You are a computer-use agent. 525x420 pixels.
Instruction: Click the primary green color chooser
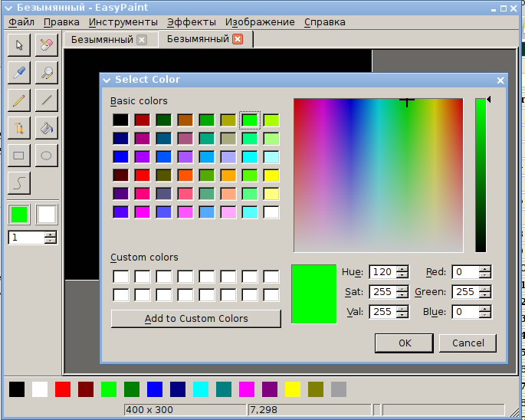(x=19, y=215)
